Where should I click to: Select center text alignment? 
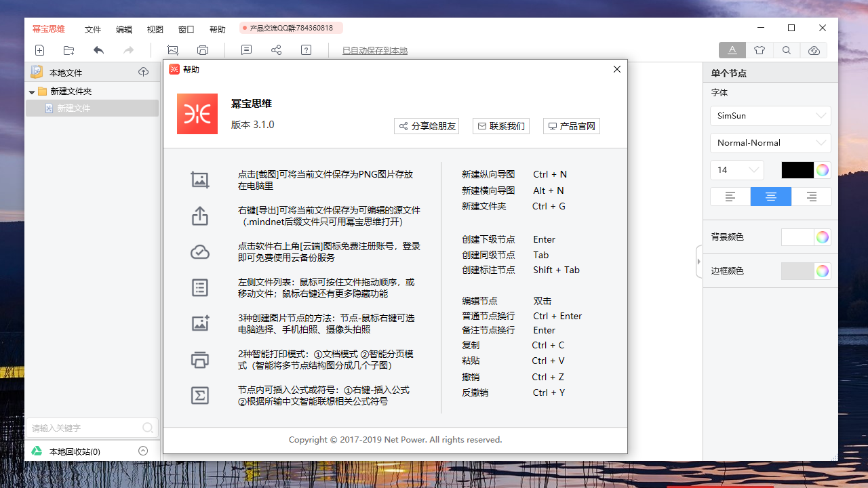[x=771, y=197]
